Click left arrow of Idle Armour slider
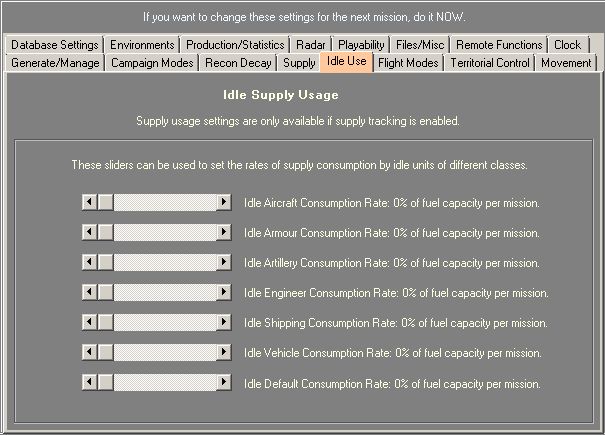The width and height of the screenshot is (605, 435). 88,233
